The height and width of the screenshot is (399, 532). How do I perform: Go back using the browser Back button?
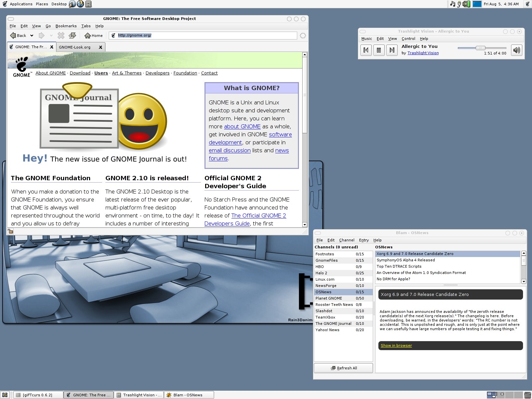pos(18,36)
